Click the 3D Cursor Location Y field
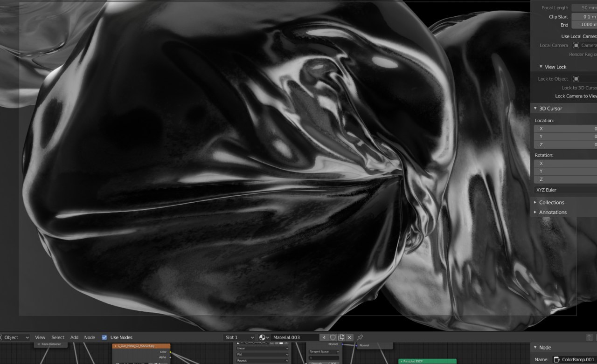This screenshot has height=364, width=597. (x=565, y=137)
